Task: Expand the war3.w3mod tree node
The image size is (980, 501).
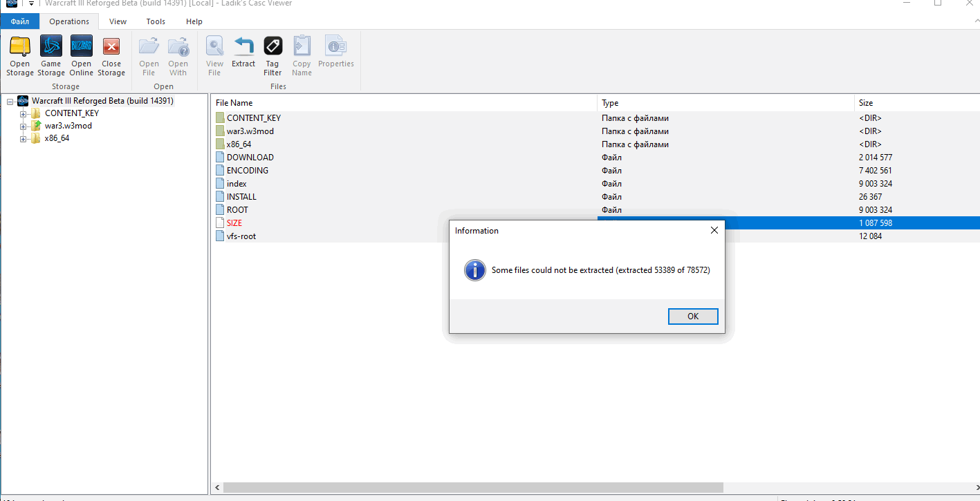Action: coord(24,126)
